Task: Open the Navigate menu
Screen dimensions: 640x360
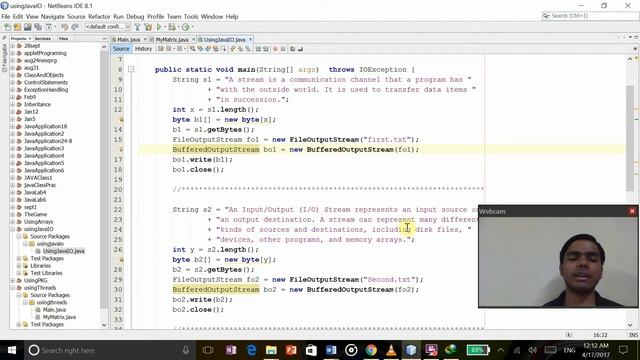Action: click(x=53, y=17)
